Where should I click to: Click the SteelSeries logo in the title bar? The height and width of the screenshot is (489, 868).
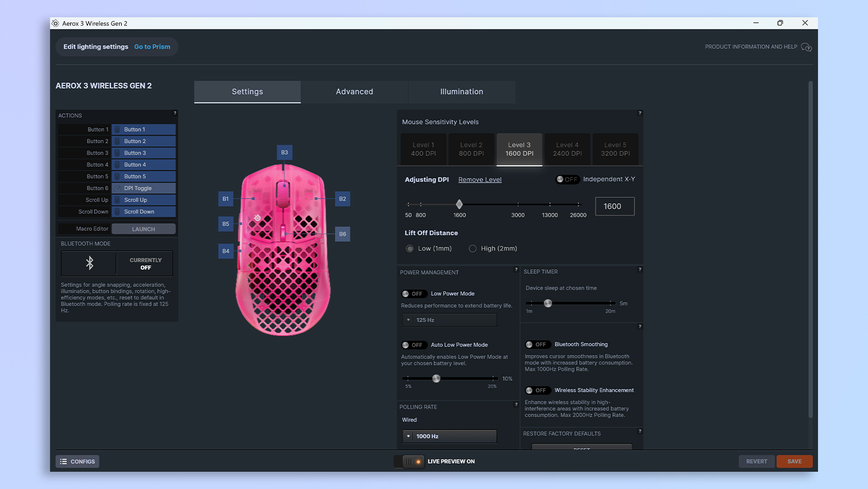coord(55,23)
